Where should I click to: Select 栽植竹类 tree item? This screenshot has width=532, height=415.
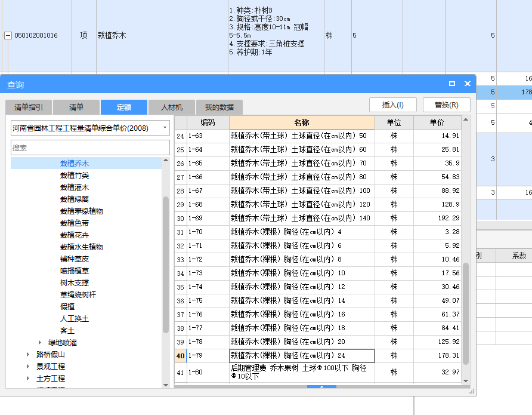coord(75,175)
